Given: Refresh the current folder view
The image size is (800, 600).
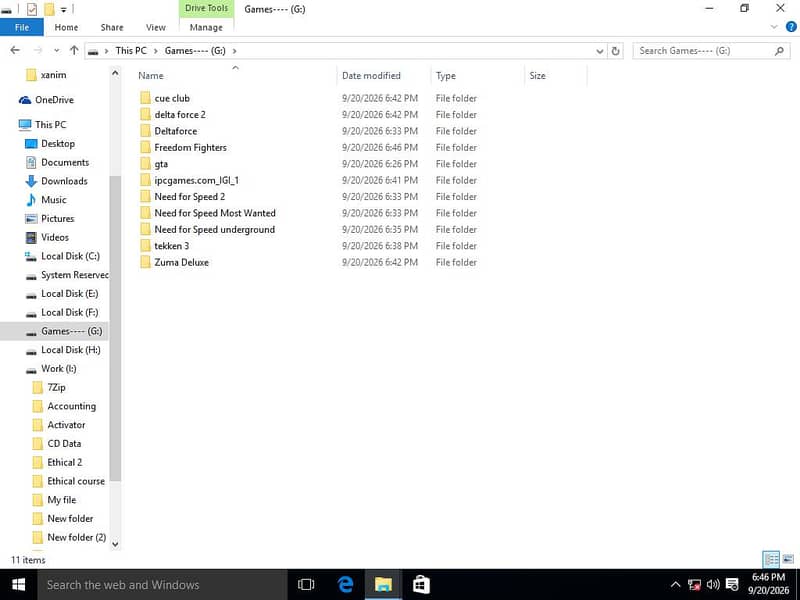Looking at the screenshot, I should coord(615,51).
